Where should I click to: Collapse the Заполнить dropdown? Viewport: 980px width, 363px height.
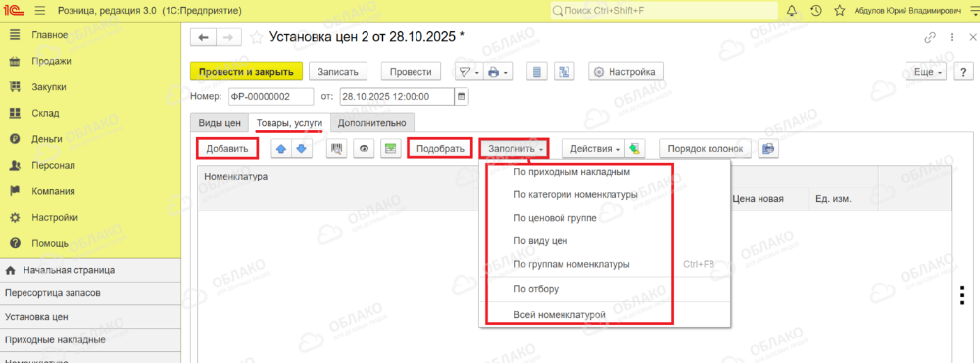[514, 149]
